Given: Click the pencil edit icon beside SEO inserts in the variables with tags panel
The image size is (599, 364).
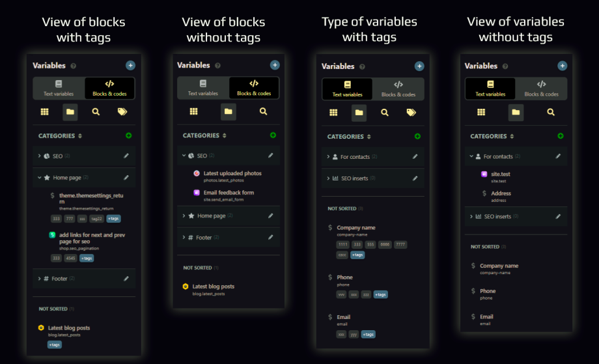Looking at the screenshot, I should tap(415, 178).
